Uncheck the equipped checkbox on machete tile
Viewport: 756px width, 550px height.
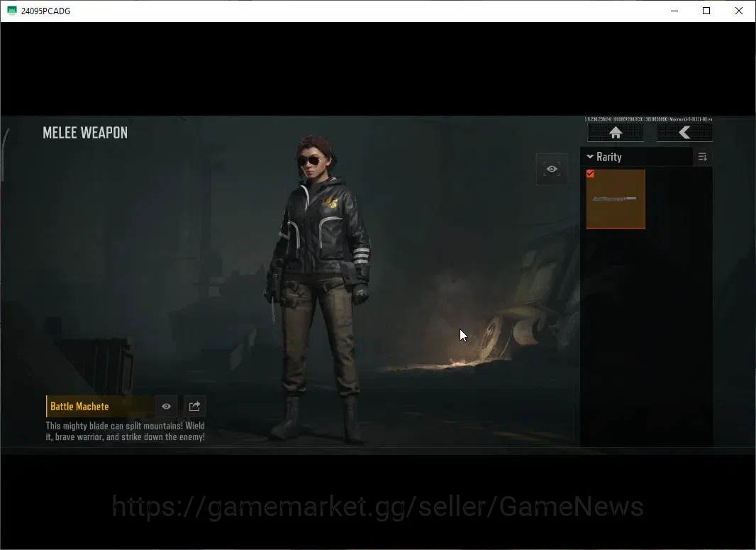590,174
